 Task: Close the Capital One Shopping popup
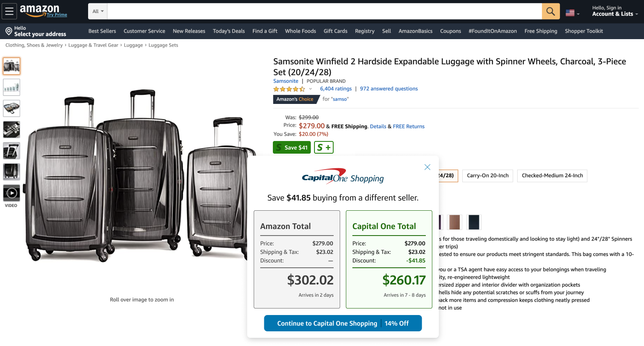point(427,167)
